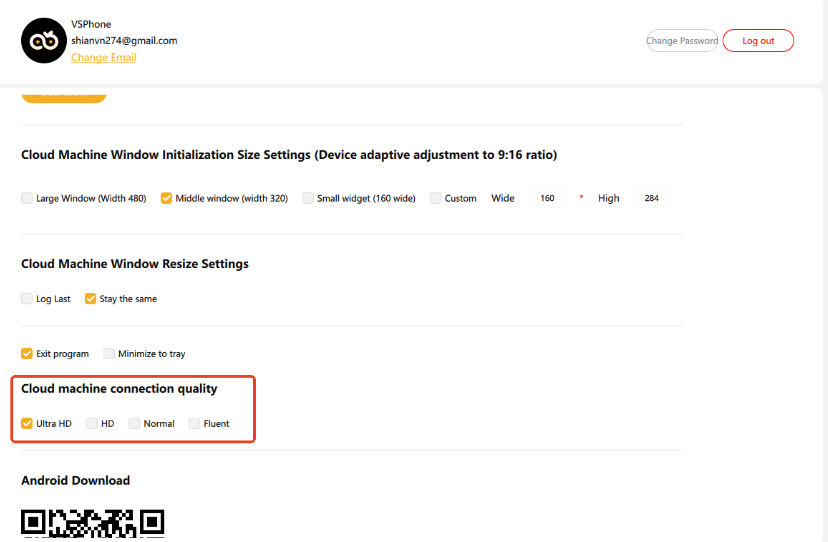This screenshot has width=828, height=542.
Task: Uncheck Ultra HD connection quality
Action: click(x=27, y=424)
